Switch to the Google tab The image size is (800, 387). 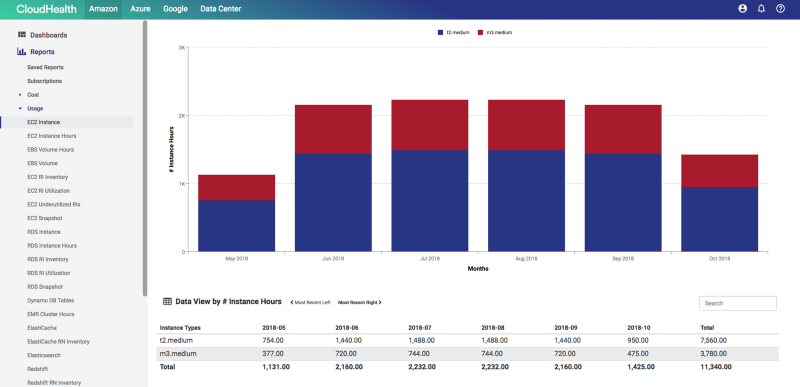click(x=176, y=9)
